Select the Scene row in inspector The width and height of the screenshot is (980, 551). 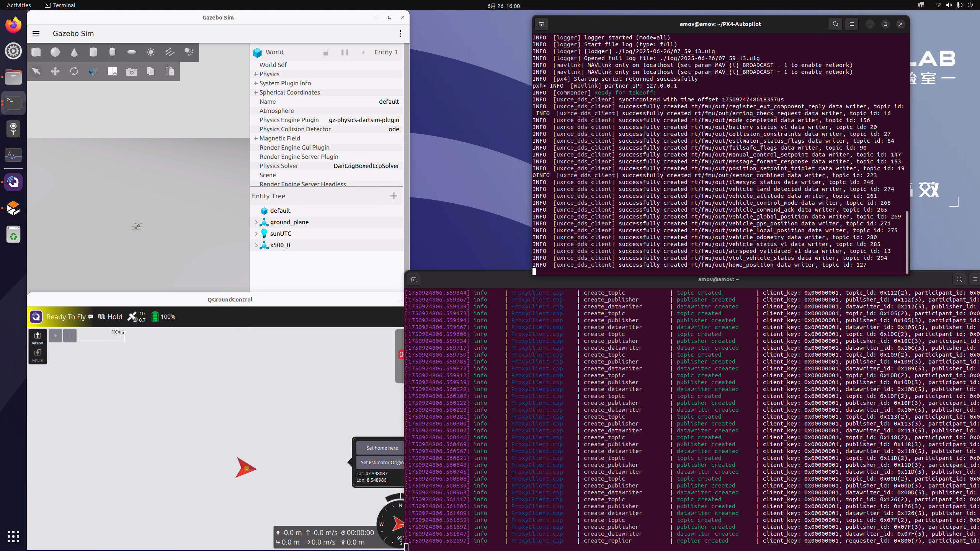327,175
